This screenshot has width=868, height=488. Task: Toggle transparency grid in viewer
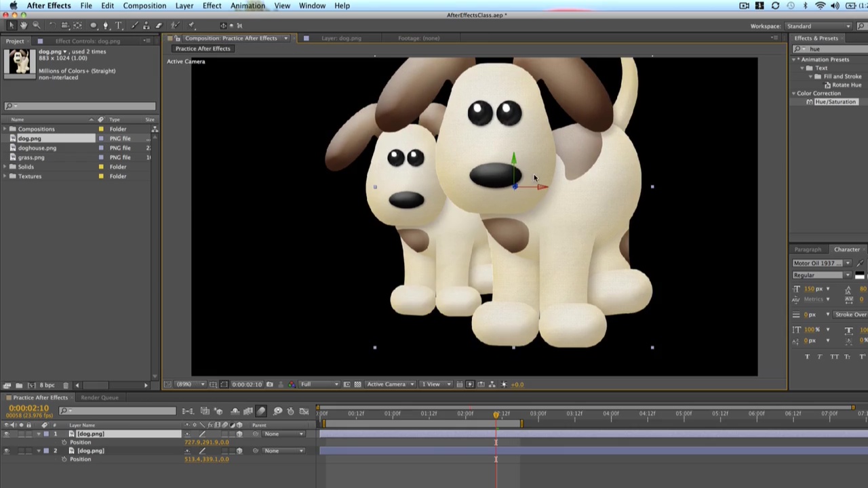pos(358,384)
